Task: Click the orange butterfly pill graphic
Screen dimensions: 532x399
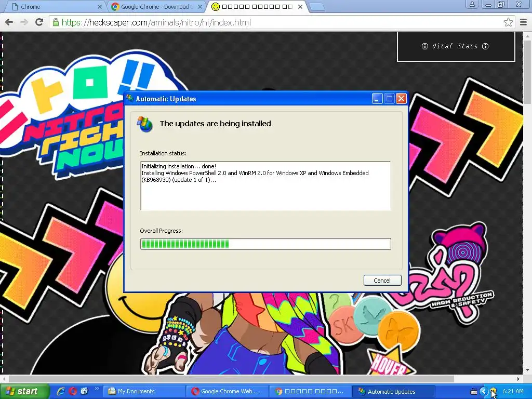Action: point(398,330)
